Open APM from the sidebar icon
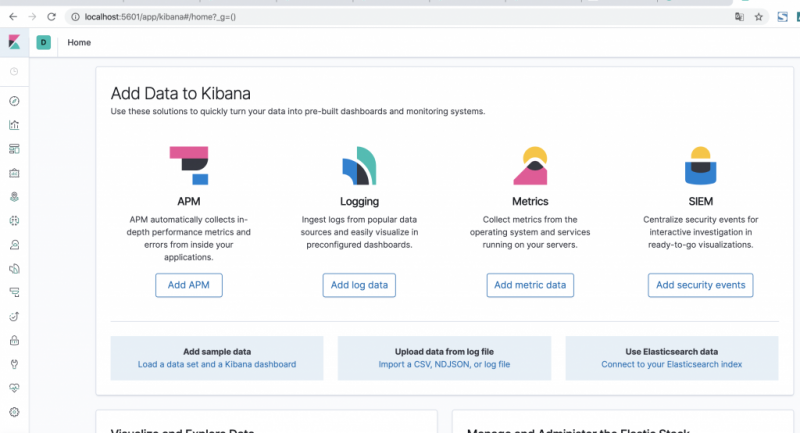 pos(14,292)
